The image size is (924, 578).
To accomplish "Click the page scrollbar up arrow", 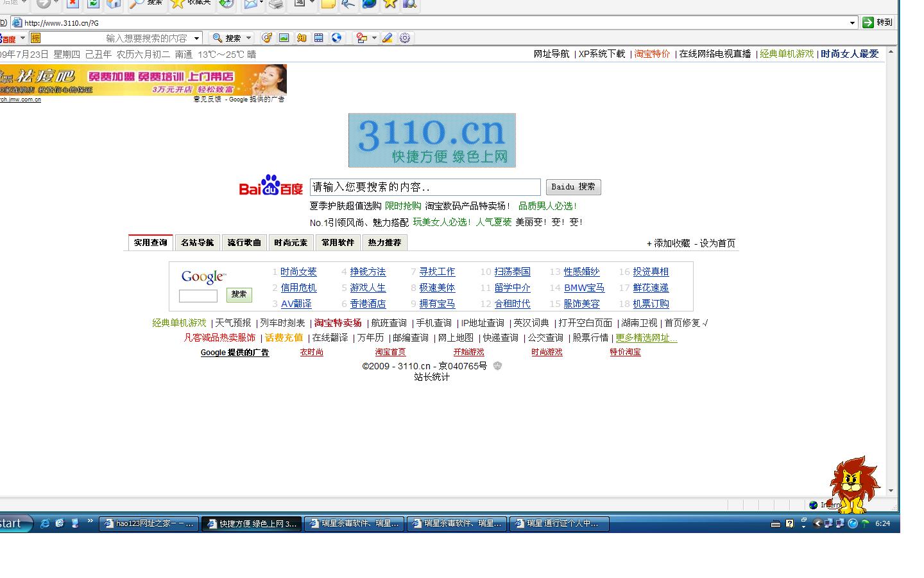I will 891,51.
